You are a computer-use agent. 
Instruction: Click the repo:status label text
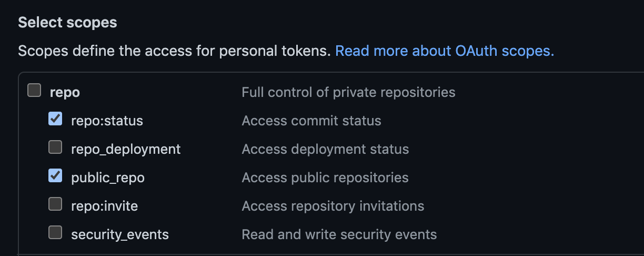[x=107, y=121]
